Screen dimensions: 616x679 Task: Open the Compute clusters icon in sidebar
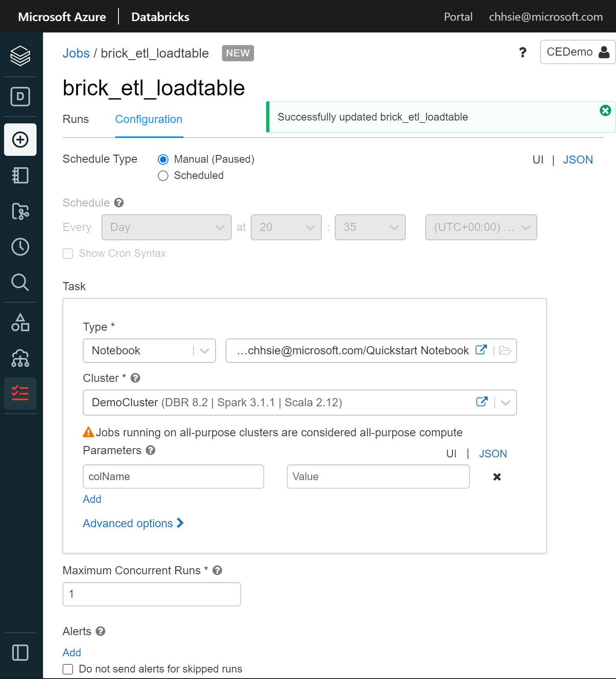[20, 358]
